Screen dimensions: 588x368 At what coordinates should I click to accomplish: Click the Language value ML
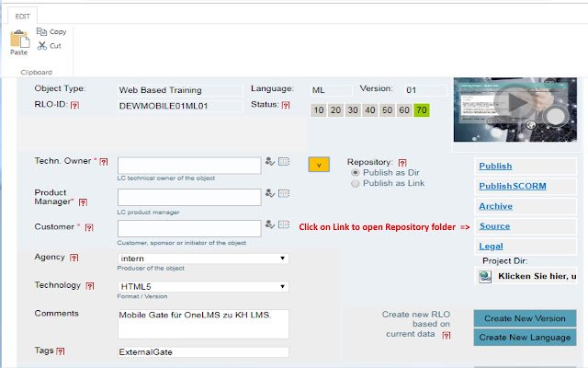[x=332, y=90]
